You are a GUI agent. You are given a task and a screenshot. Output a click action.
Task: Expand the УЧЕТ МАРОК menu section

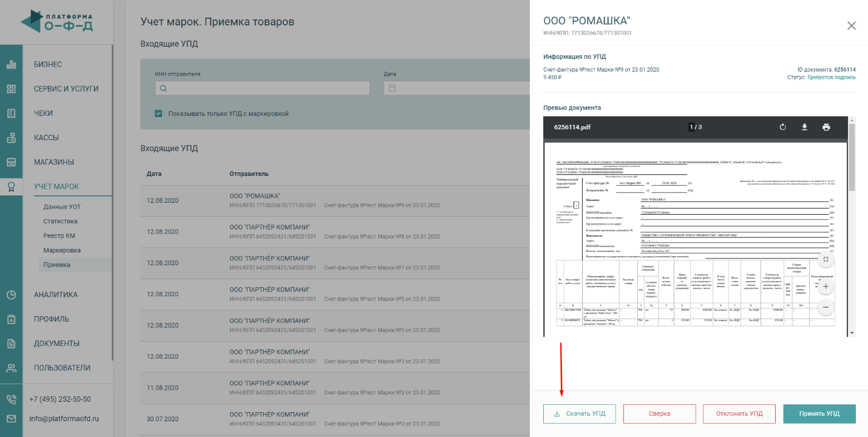click(x=56, y=186)
